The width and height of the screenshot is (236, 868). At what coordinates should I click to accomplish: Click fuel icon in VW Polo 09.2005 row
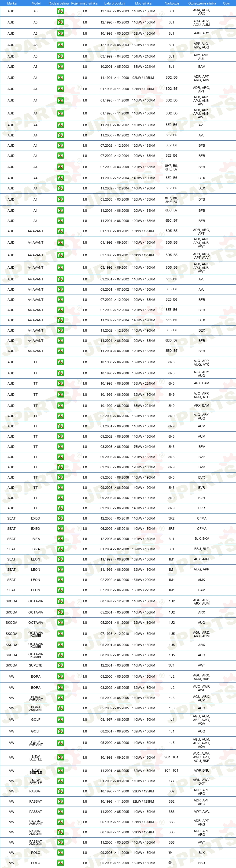pos(60,853)
